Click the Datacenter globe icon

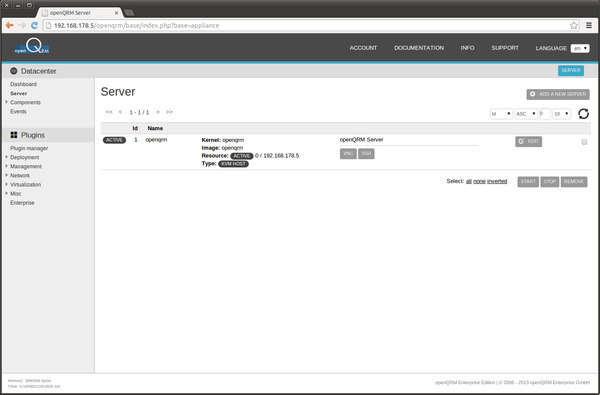14,71
